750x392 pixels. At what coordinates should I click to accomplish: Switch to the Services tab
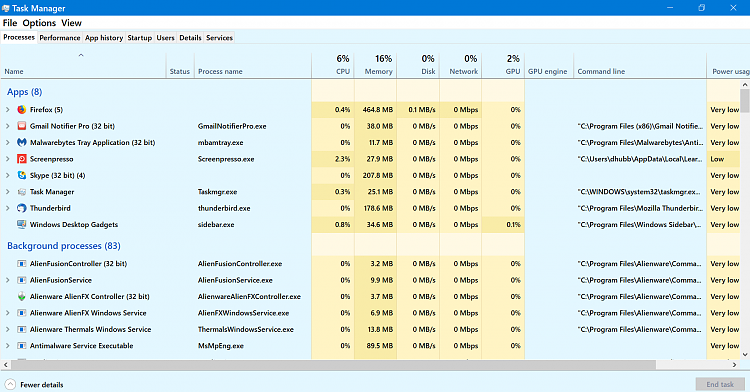tap(220, 38)
